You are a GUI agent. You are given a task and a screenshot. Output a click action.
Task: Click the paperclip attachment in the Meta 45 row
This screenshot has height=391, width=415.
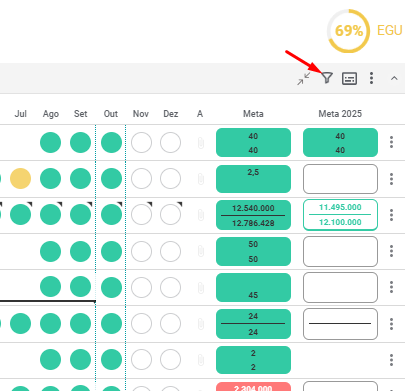pos(201,287)
